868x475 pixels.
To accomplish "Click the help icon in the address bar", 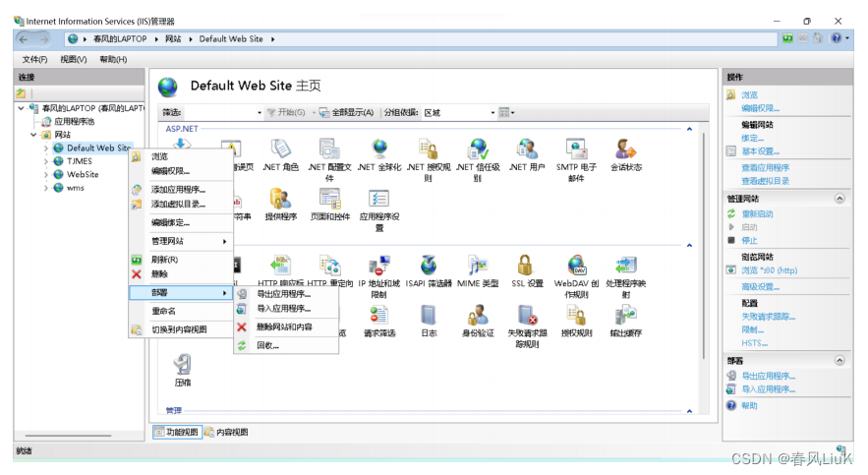I will 837,38.
